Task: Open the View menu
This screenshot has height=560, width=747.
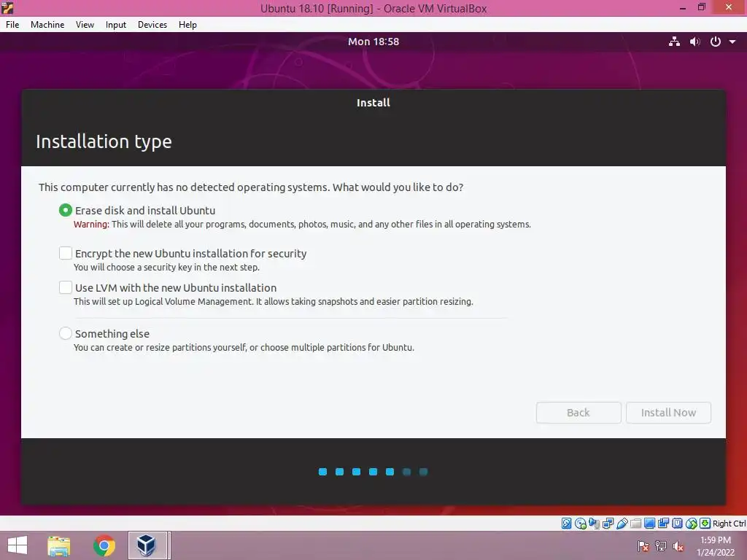Action: pos(85,25)
